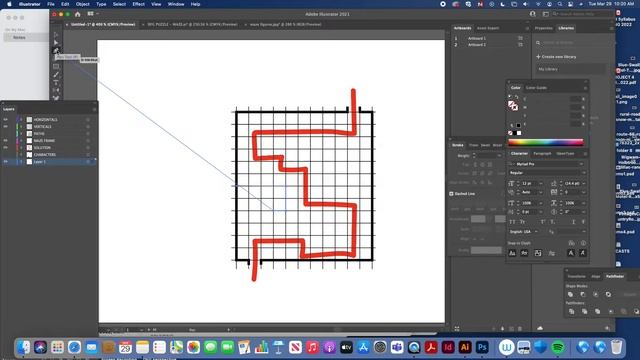
Task: Click the All Caps icon in Character panel
Action: [x=513, y=222]
